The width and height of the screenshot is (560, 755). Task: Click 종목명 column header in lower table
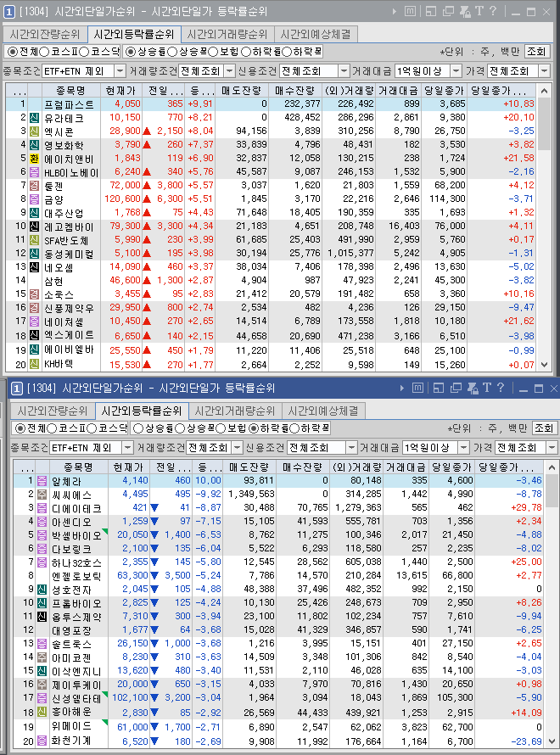click(x=78, y=467)
